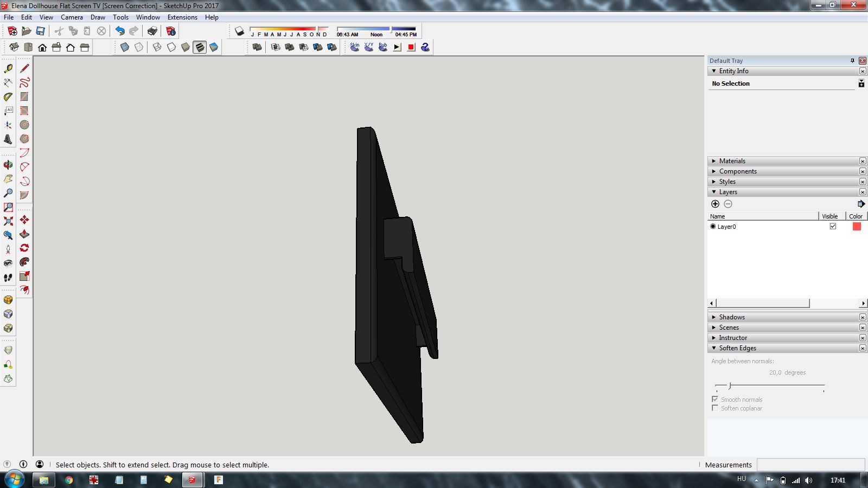The height and width of the screenshot is (488, 868).
Task: Set Layer0 as active layer radio
Action: [713, 227]
